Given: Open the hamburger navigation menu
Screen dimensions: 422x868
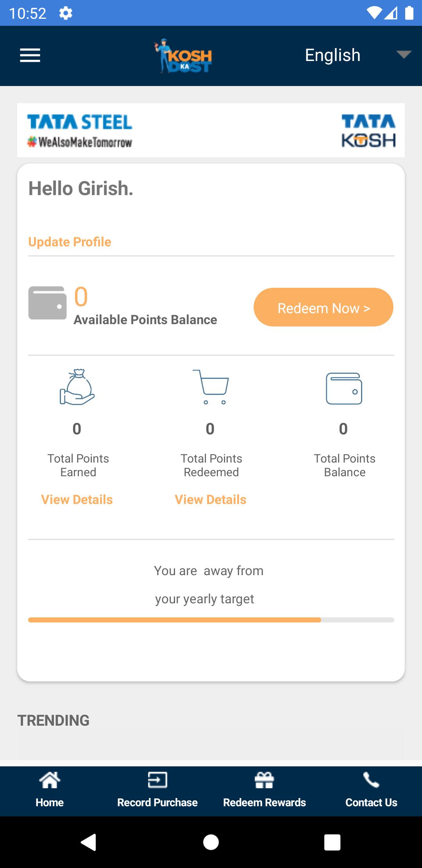Looking at the screenshot, I should point(30,55).
